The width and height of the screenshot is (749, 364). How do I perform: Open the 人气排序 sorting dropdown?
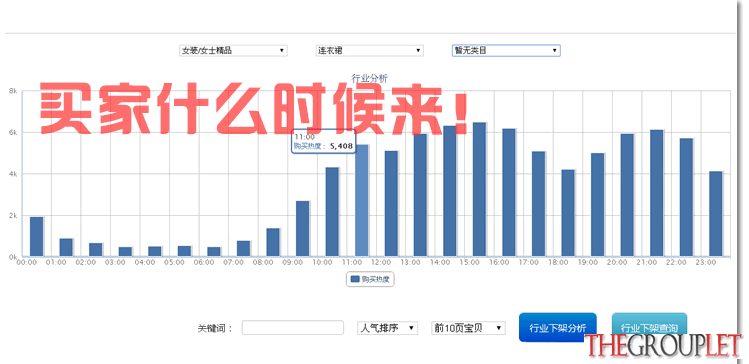387,328
